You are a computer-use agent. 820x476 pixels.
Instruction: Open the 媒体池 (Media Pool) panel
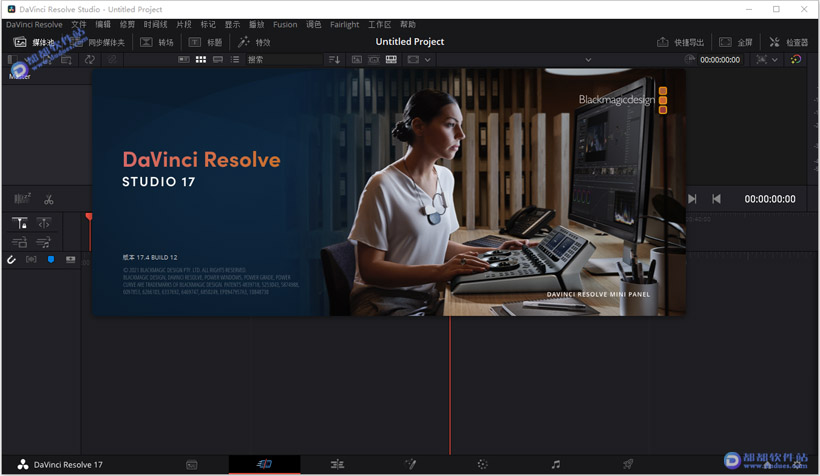point(34,42)
